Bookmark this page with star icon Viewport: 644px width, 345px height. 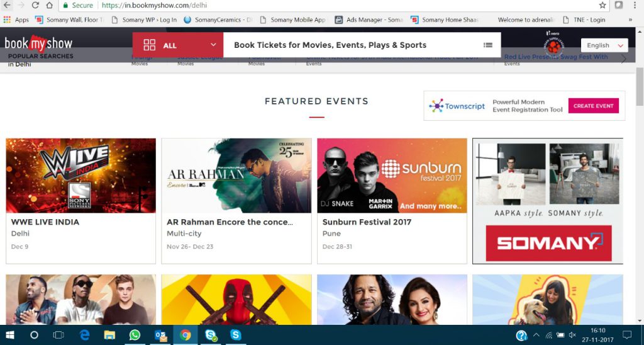click(x=602, y=5)
